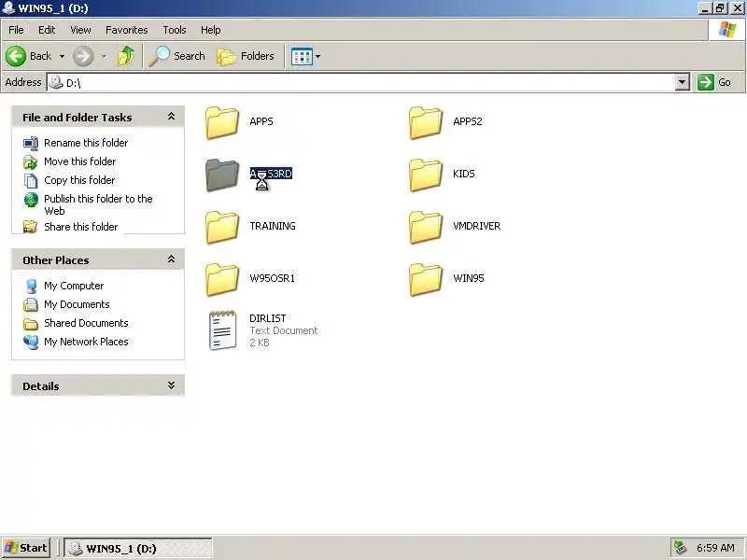Click the Go button
The width and height of the screenshot is (747, 560).
[714, 82]
